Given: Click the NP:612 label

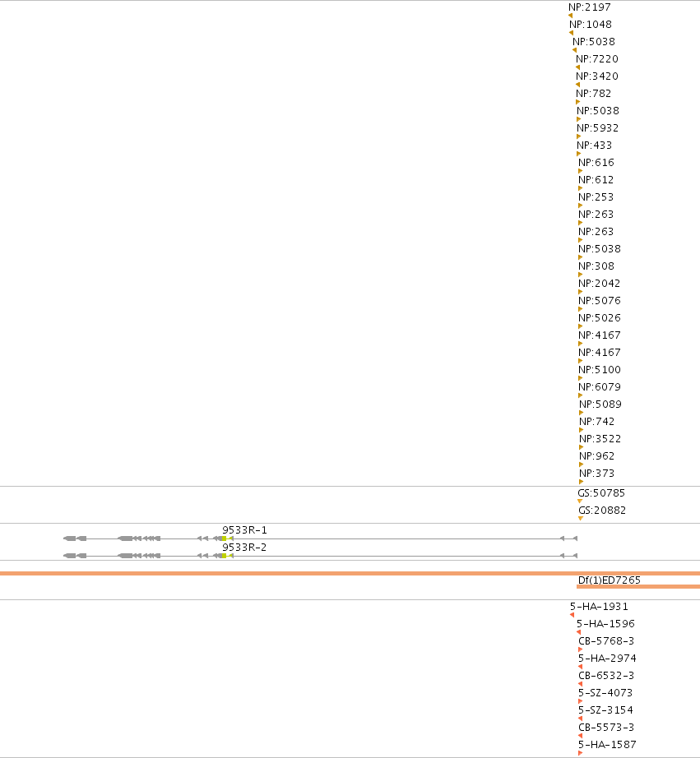Looking at the screenshot, I should click(x=596, y=180).
